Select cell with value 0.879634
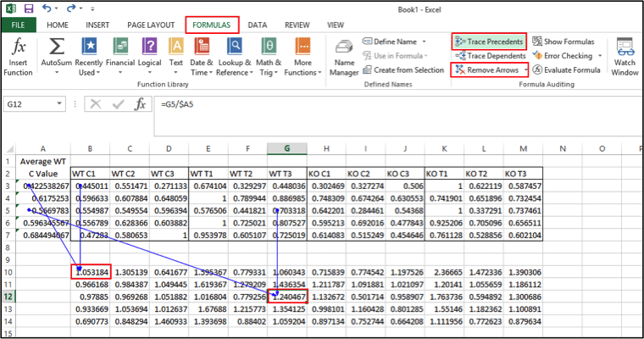 pos(524,321)
